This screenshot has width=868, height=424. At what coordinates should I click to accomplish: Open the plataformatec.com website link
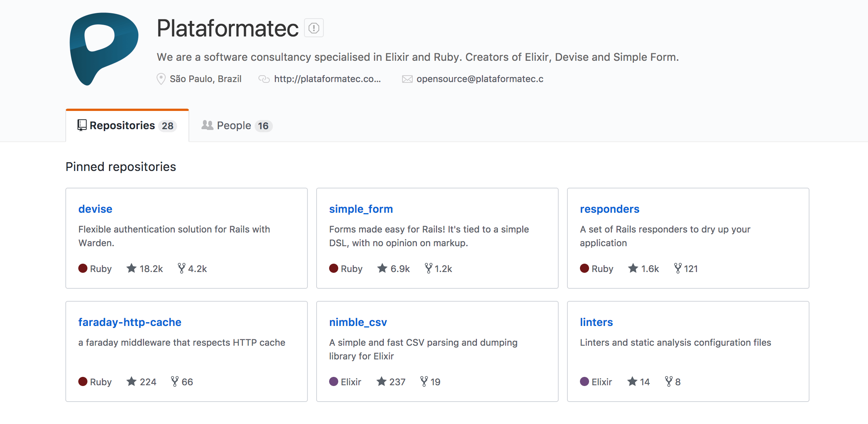tap(327, 79)
